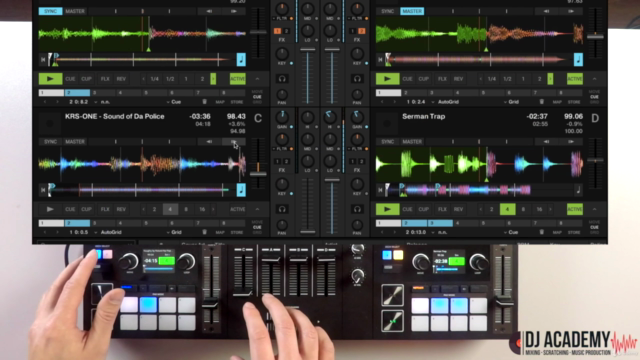This screenshot has width=640, height=360.
Task: Toggle Deck C keylock note icon
Action: (x=241, y=190)
